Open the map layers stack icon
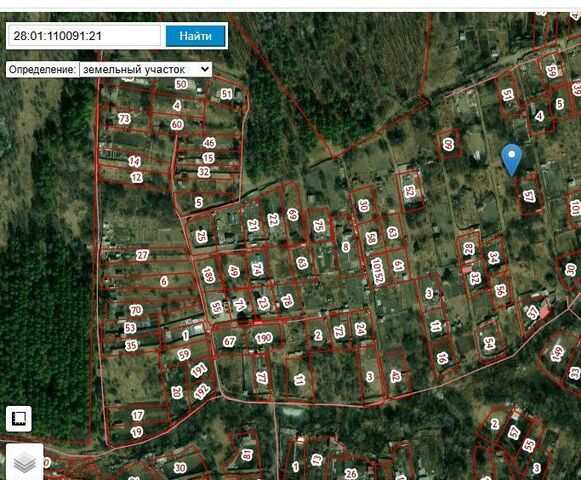581x480 pixels. tap(24, 462)
